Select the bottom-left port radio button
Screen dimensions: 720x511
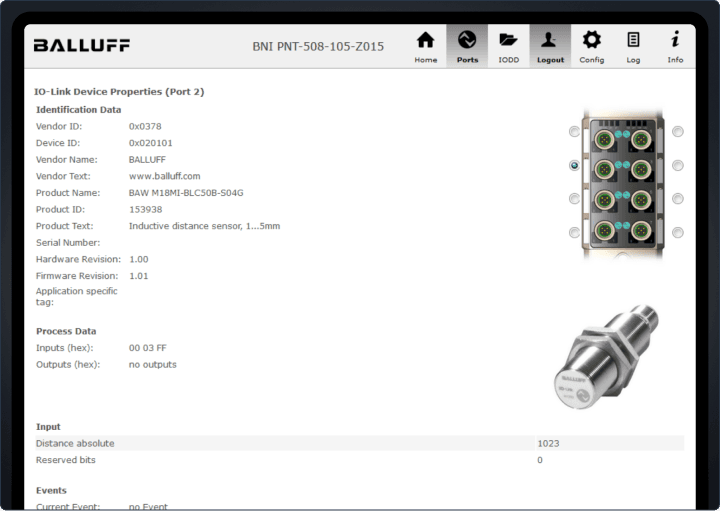(574, 232)
